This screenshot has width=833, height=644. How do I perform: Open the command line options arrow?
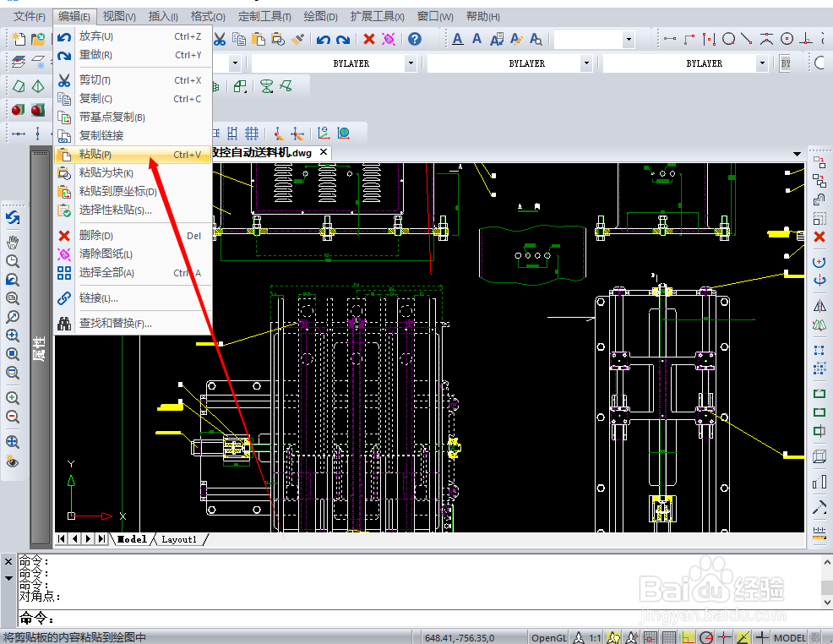coord(8,578)
